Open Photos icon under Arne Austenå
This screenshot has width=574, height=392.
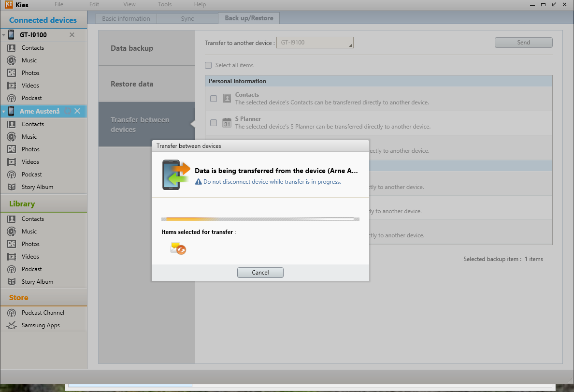pos(12,149)
